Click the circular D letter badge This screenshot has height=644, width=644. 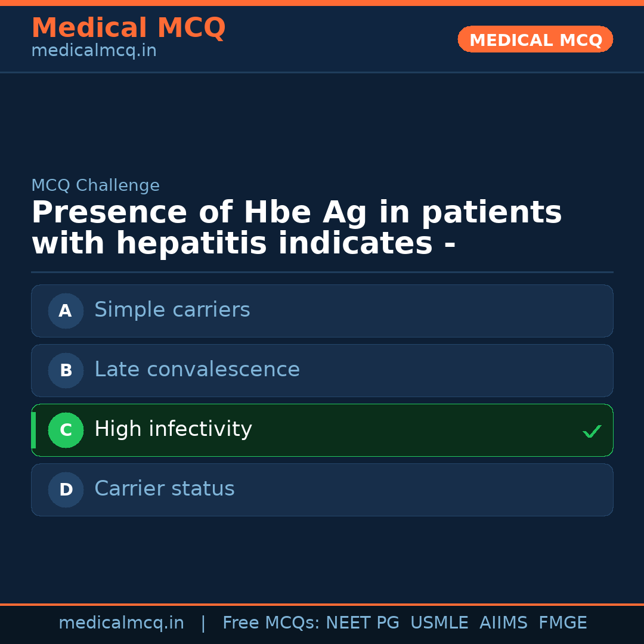pos(66,490)
